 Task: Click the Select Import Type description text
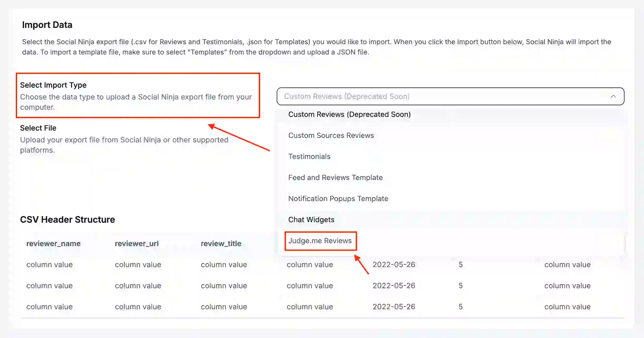[x=136, y=102]
